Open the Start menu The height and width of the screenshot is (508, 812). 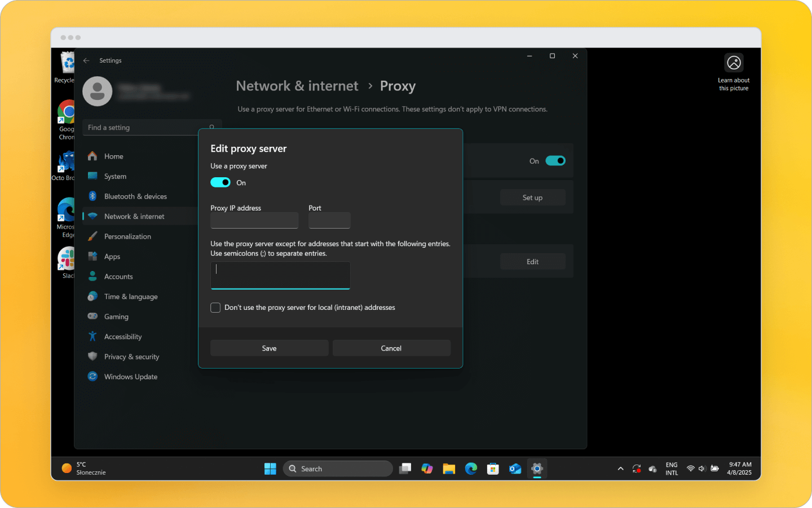pos(270,468)
